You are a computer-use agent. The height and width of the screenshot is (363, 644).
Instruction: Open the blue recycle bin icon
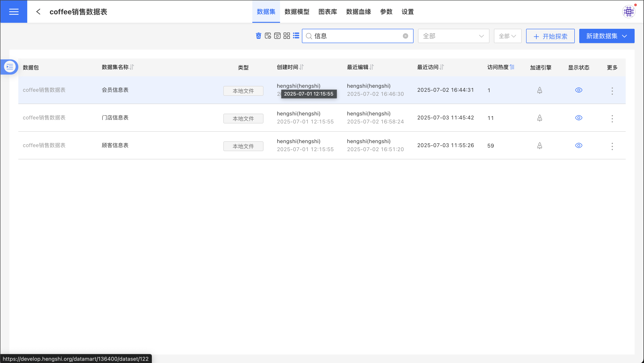pos(259,36)
